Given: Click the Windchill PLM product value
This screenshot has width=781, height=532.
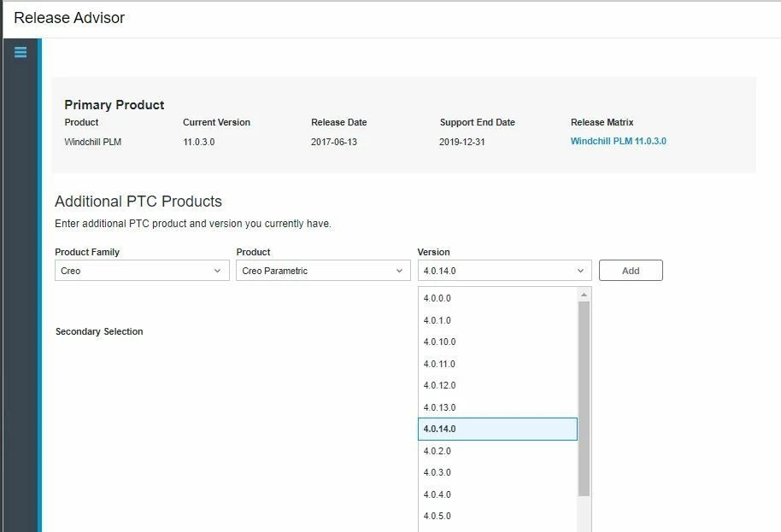Looking at the screenshot, I should [92, 142].
